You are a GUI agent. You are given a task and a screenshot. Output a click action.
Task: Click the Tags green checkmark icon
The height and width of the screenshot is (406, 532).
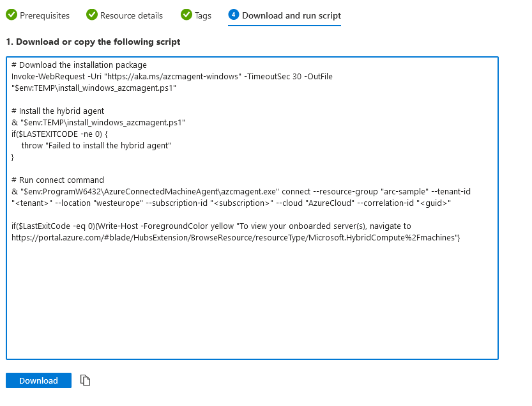click(x=186, y=15)
